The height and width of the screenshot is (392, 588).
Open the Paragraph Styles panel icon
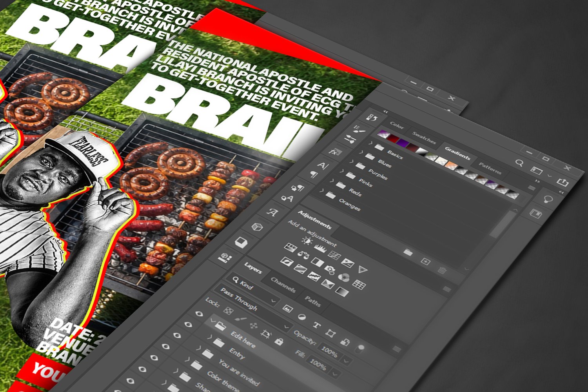click(299, 189)
